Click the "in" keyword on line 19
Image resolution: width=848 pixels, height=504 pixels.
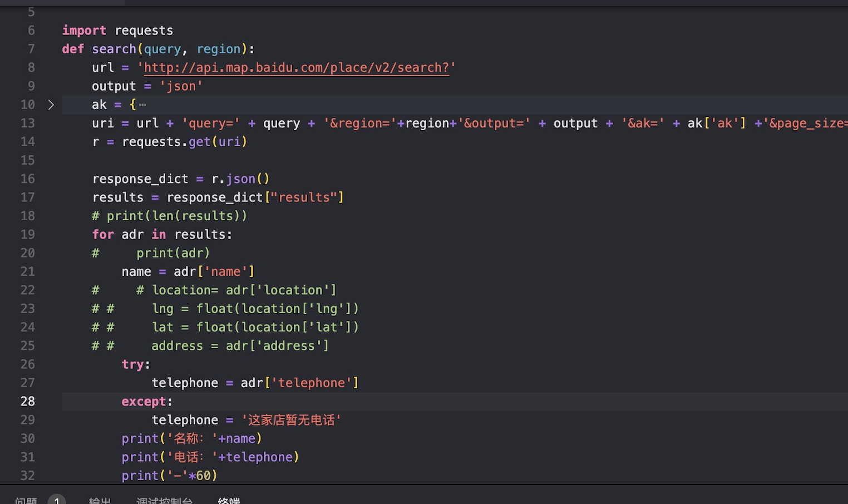click(159, 234)
